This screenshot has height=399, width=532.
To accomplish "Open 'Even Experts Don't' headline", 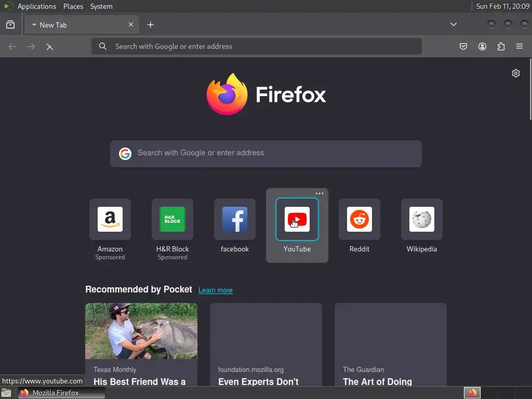I will tap(258, 382).
